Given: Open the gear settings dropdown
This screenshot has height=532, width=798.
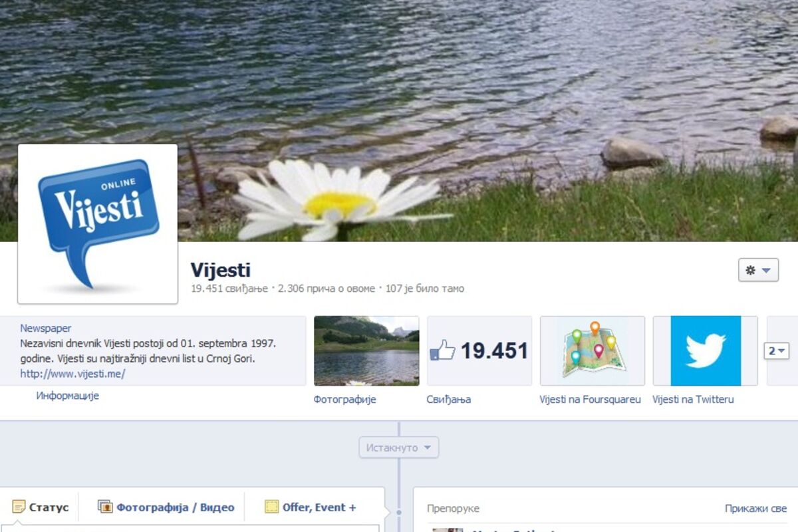Looking at the screenshot, I should (758, 270).
